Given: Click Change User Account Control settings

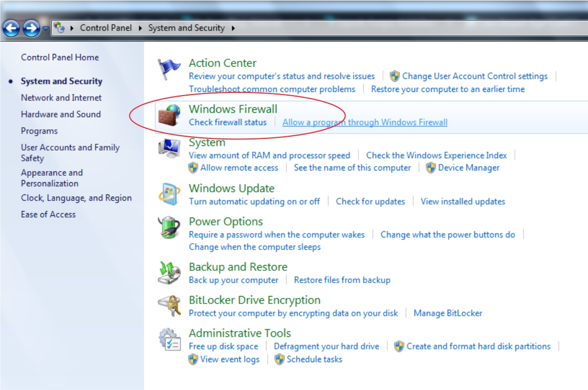Looking at the screenshot, I should point(475,76).
